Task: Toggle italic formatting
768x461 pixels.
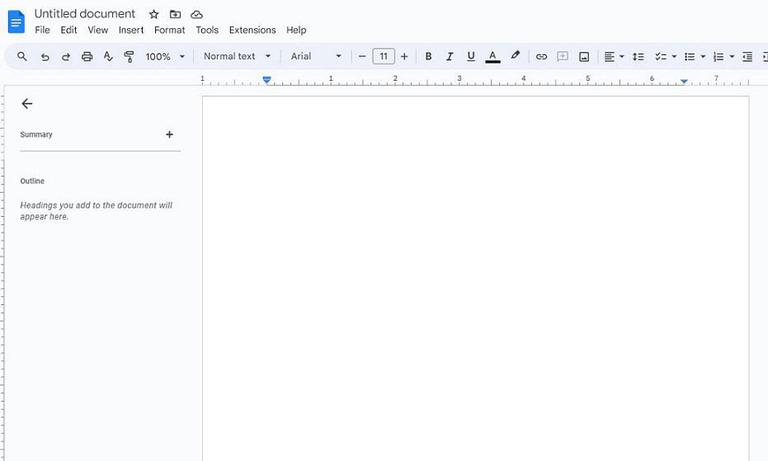Action: tap(450, 56)
